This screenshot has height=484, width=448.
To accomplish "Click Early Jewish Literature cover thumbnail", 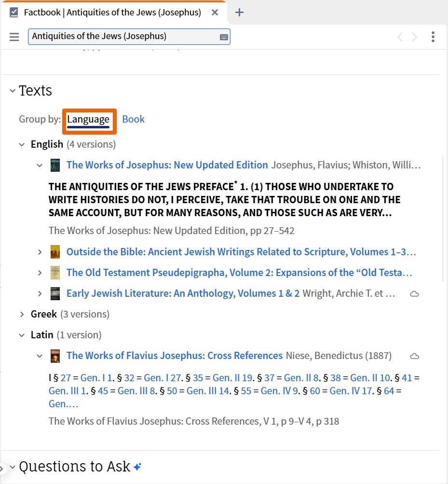I will point(55,293).
